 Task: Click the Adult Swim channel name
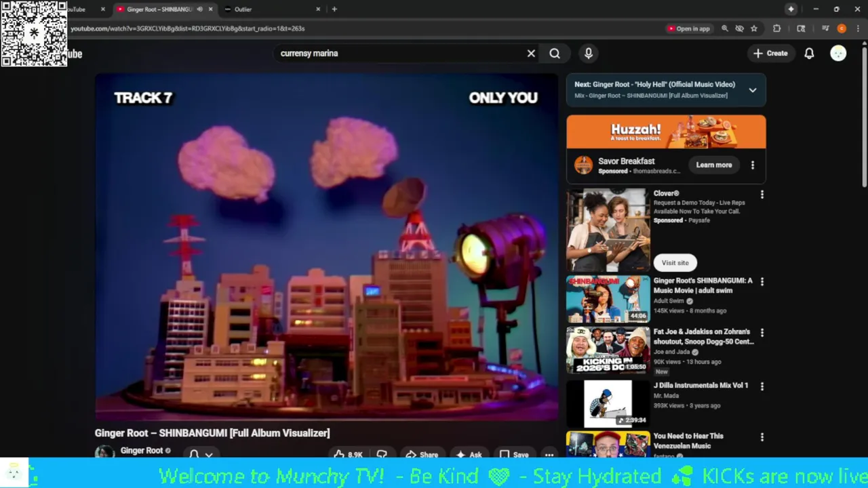pyautogui.click(x=669, y=301)
